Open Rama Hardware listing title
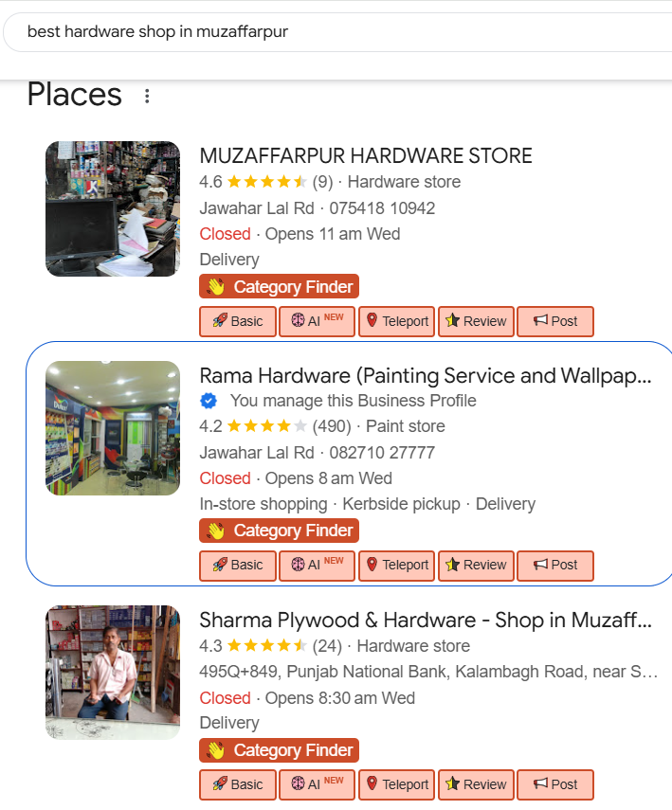This screenshot has height=810, width=672. [x=426, y=375]
